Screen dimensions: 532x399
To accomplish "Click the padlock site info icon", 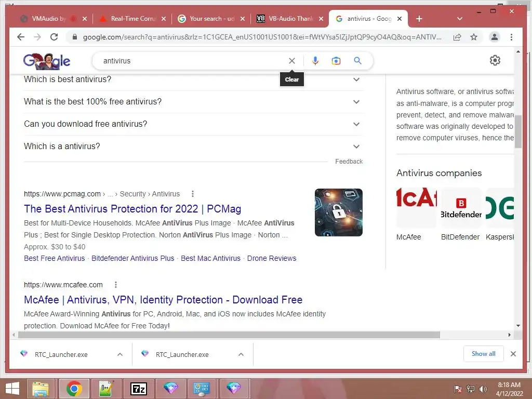I will pyautogui.click(x=75, y=37).
